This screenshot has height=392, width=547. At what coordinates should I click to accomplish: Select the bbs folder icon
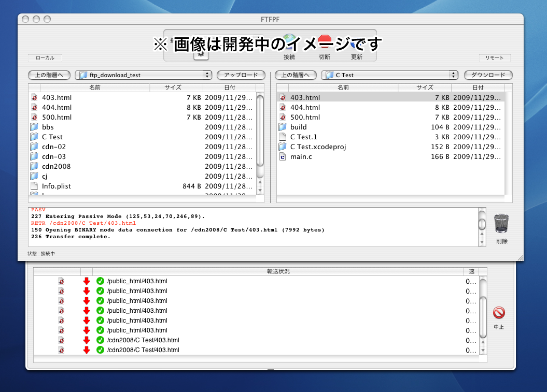34,127
